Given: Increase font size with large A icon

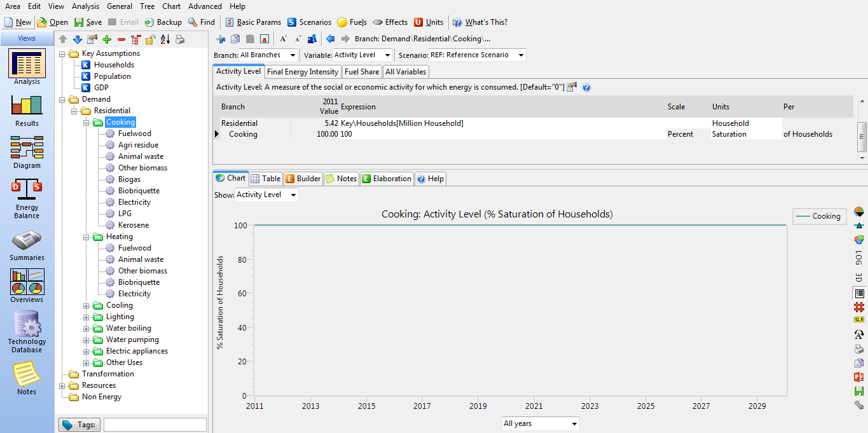Looking at the screenshot, I should pyautogui.click(x=283, y=39).
